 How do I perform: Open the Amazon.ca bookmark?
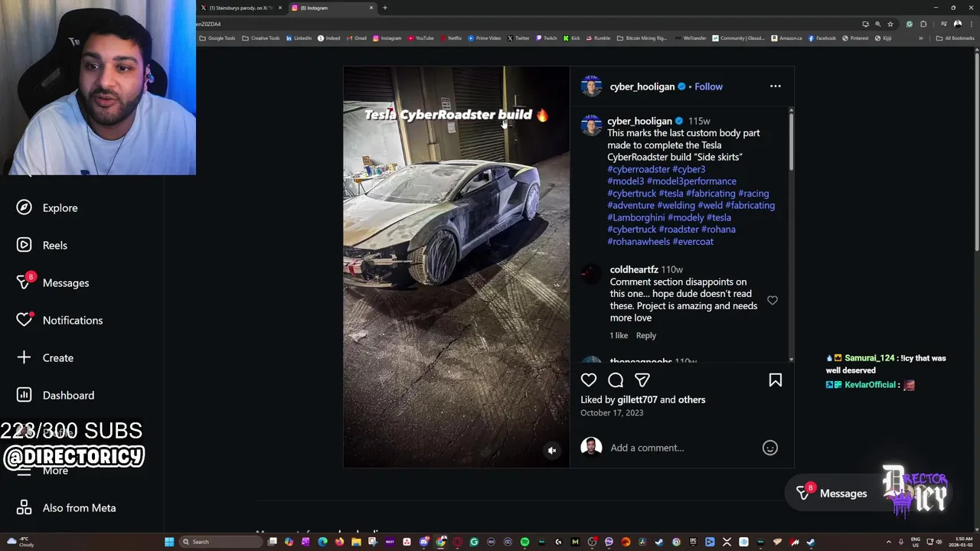pyautogui.click(x=786, y=38)
